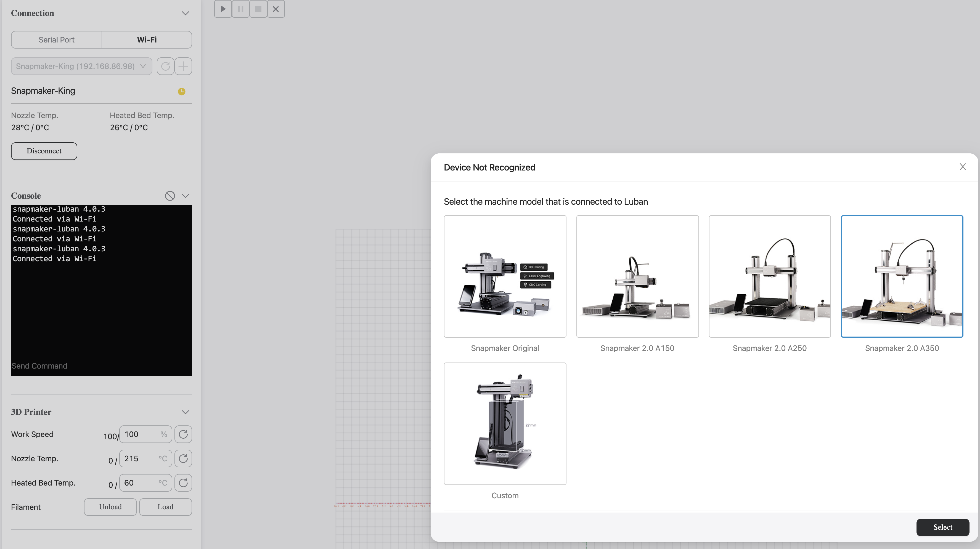Add a Wi-Fi device manually with plus icon
This screenshot has height=549, width=980.
[183, 66]
